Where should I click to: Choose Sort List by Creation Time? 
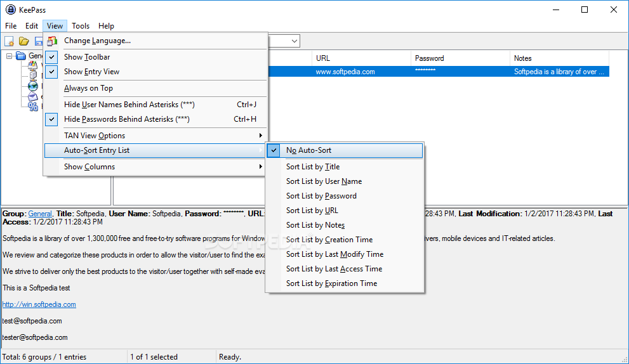click(x=345, y=240)
